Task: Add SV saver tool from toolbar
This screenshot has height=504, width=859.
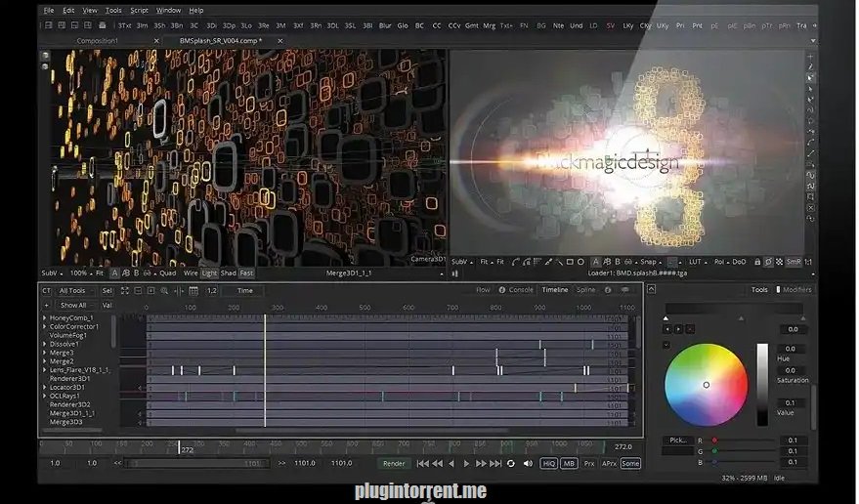Action: (610, 25)
